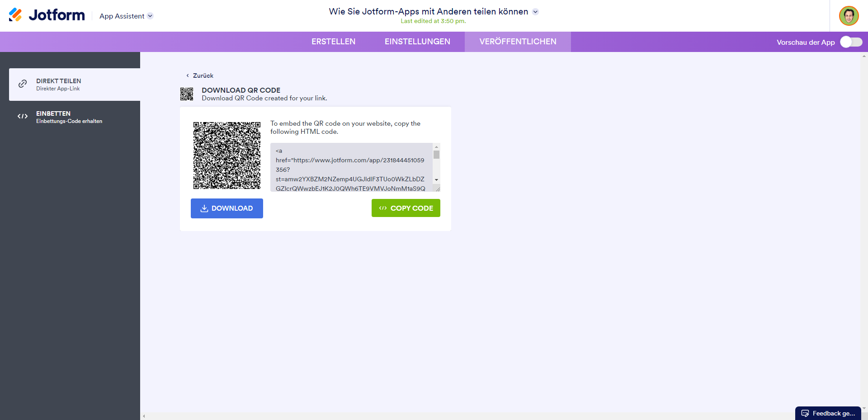Click the code box scrollbar thumb
This screenshot has height=420, width=868.
(x=437, y=155)
